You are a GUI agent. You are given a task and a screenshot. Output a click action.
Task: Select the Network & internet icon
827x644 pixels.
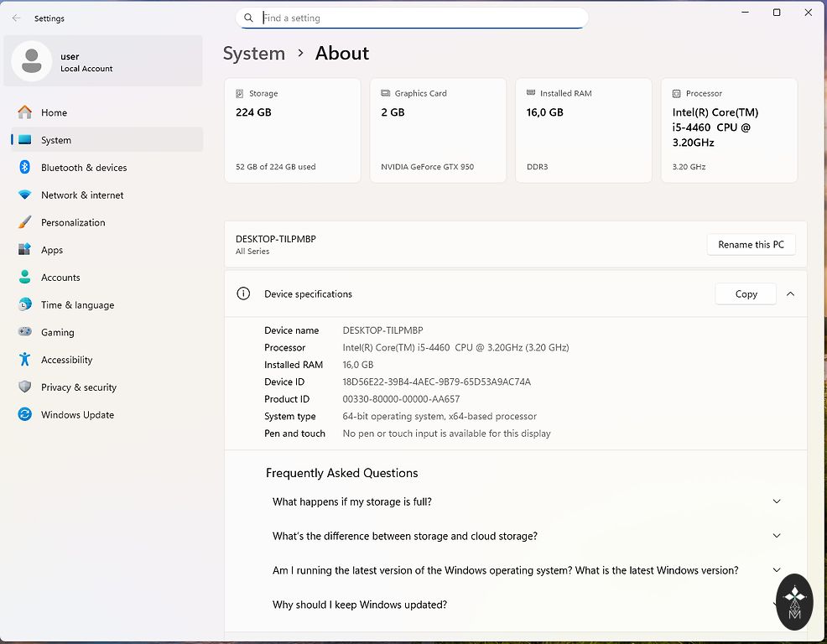(x=25, y=195)
